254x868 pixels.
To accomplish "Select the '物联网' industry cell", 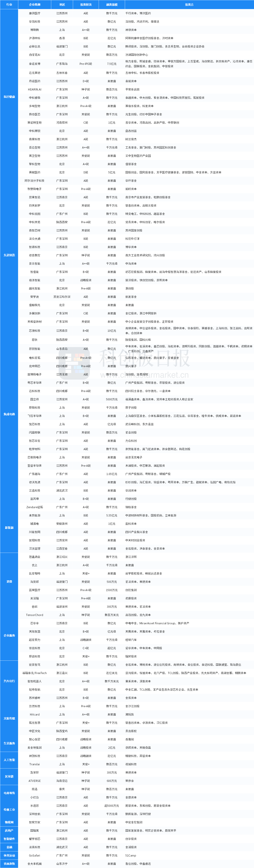I will [9, 822].
